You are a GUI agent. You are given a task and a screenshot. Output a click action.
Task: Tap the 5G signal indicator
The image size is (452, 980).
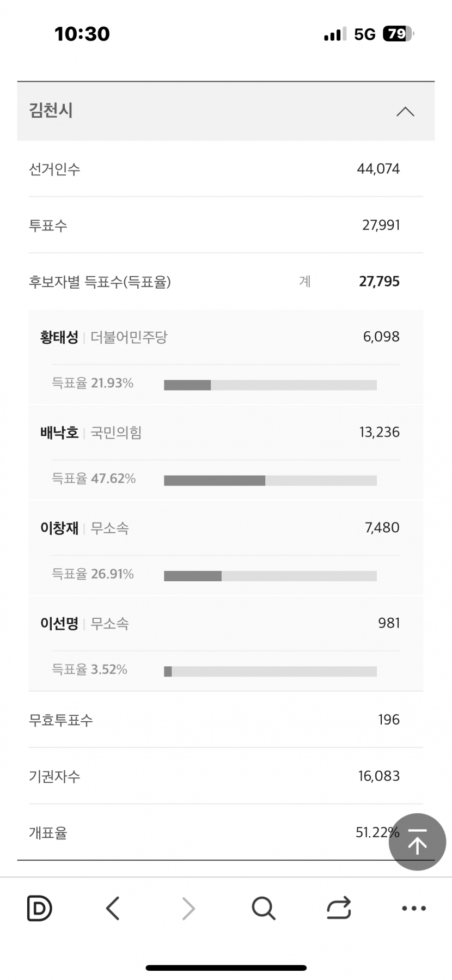pyautogui.click(x=365, y=34)
